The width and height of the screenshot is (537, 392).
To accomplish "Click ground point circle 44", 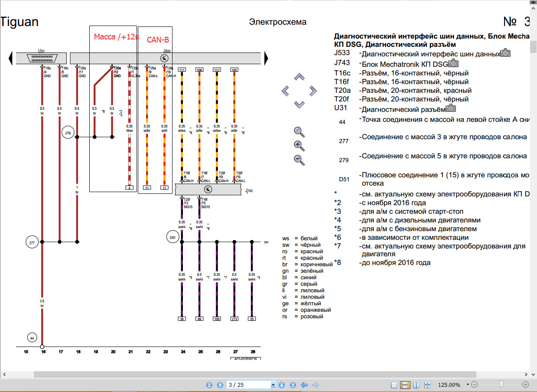I will tap(32, 337).
